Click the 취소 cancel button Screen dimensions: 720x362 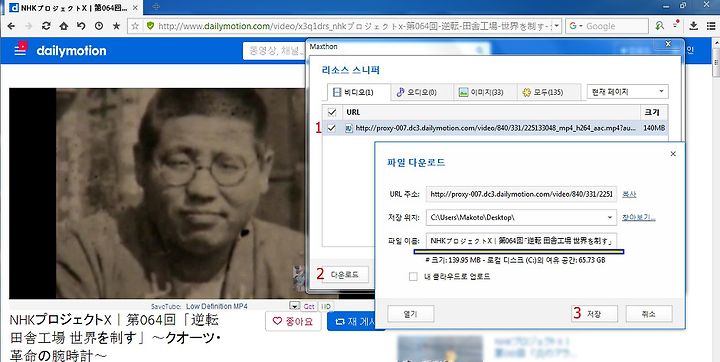tap(648, 314)
